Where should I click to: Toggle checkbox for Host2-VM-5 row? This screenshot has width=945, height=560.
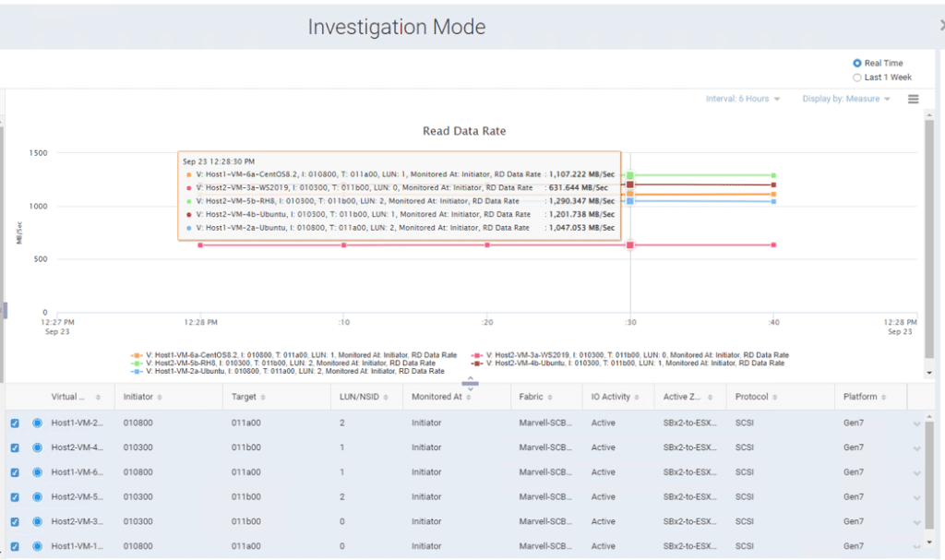pyautogui.click(x=15, y=497)
